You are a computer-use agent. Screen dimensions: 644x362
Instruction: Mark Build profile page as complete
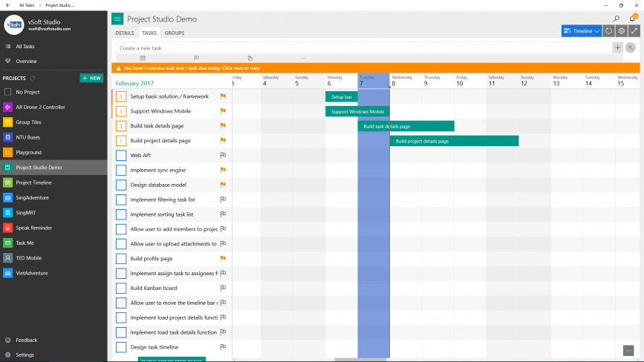pos(121,258)
